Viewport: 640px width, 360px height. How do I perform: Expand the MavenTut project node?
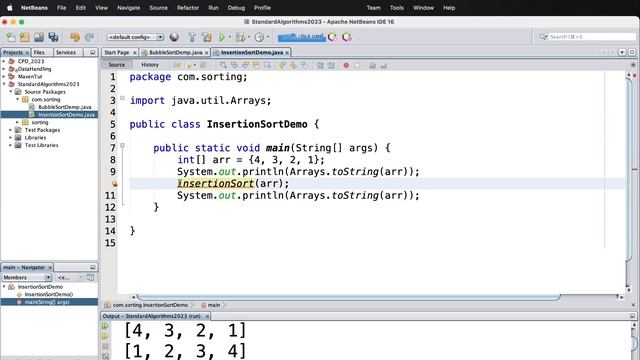pos(4,76)
